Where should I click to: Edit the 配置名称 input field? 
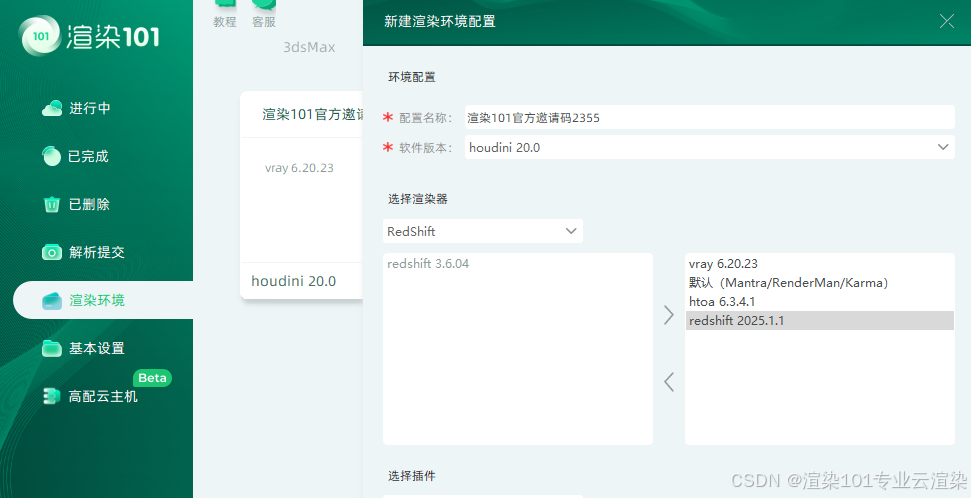(710, 117)
